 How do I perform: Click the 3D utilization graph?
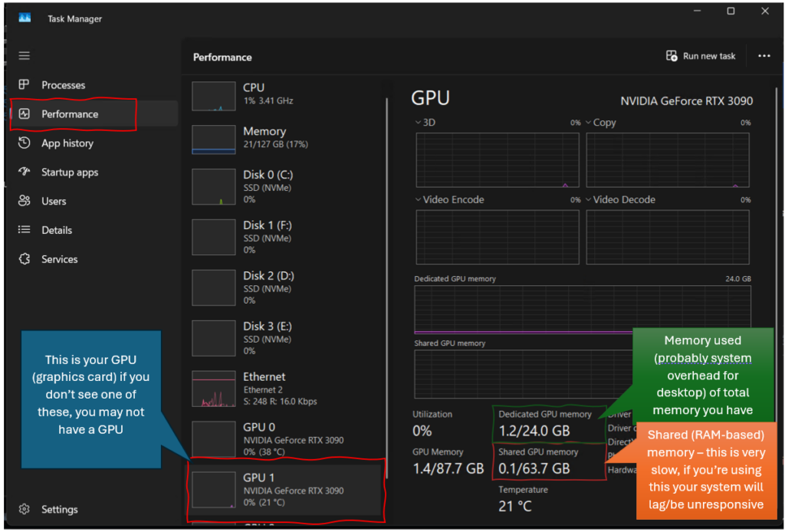(x=497, y=160)
